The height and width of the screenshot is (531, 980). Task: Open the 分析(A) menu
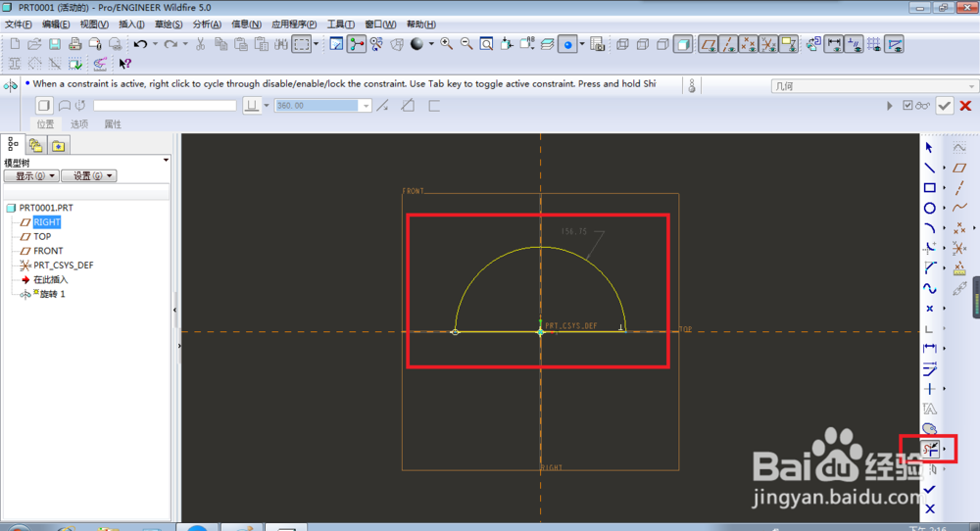tap(207, 24)
